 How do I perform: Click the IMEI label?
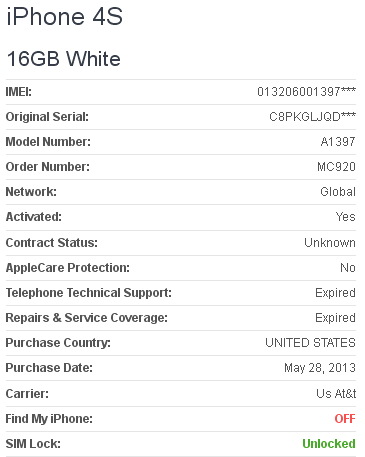click(19, 91)
